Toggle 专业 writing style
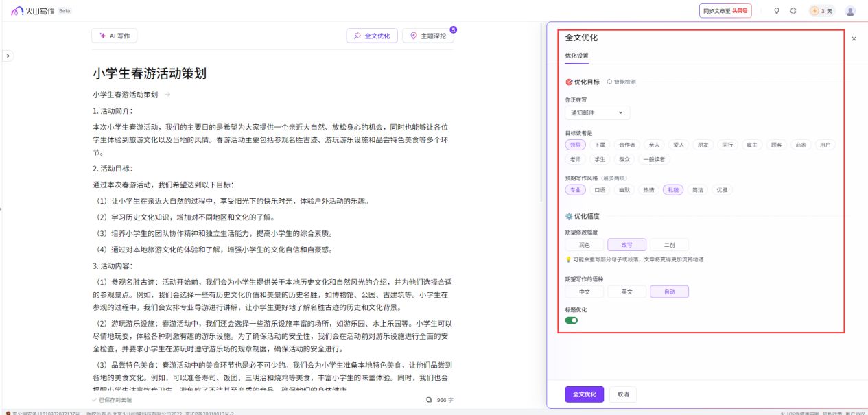This screenshot has width=868, height=415. click(x=574, y=189)
